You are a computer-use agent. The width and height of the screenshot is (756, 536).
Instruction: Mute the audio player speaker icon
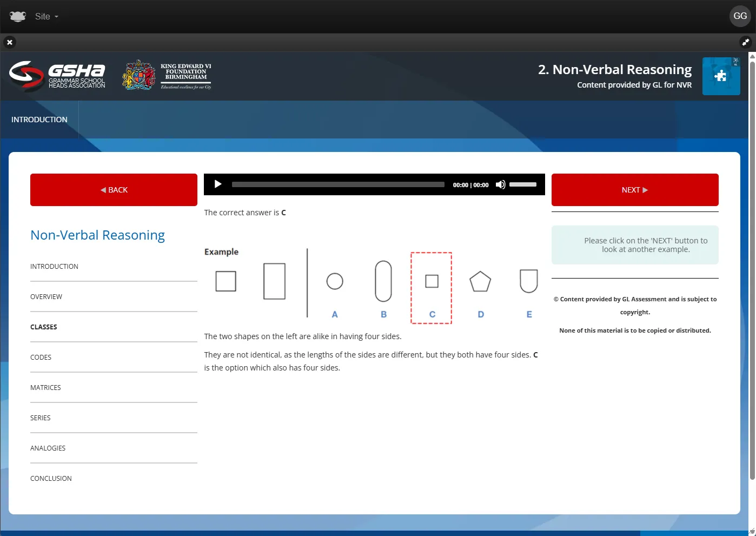click(500, 184)
